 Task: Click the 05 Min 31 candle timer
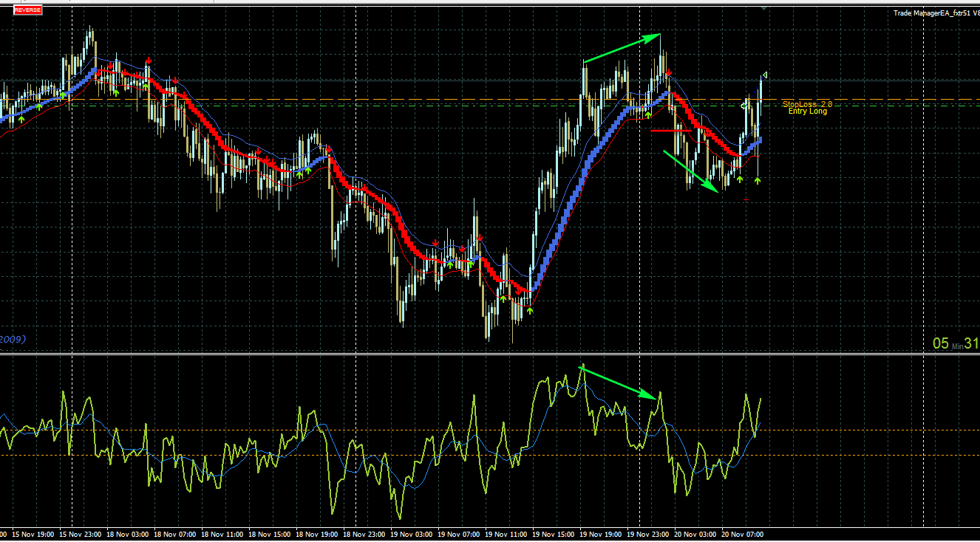click(x=956, y=343)
